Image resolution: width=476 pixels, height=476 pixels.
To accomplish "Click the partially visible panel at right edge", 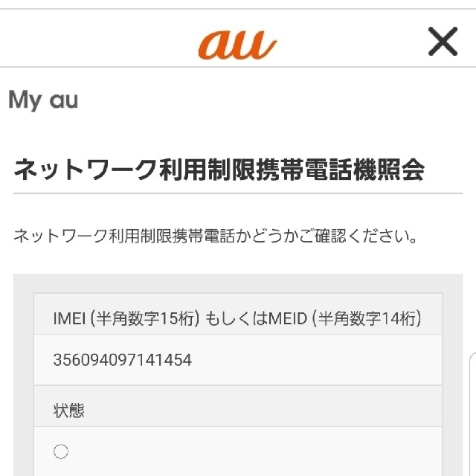I will tap(473, 414).
